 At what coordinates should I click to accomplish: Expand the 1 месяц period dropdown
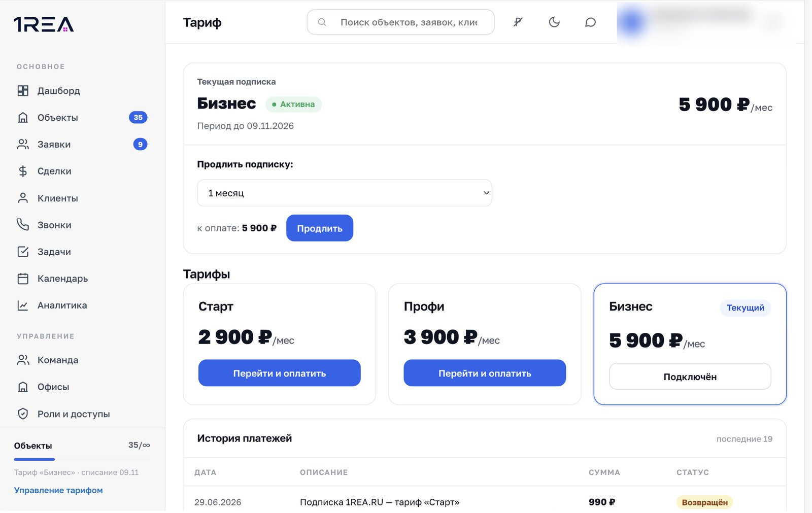coord(345,193)
